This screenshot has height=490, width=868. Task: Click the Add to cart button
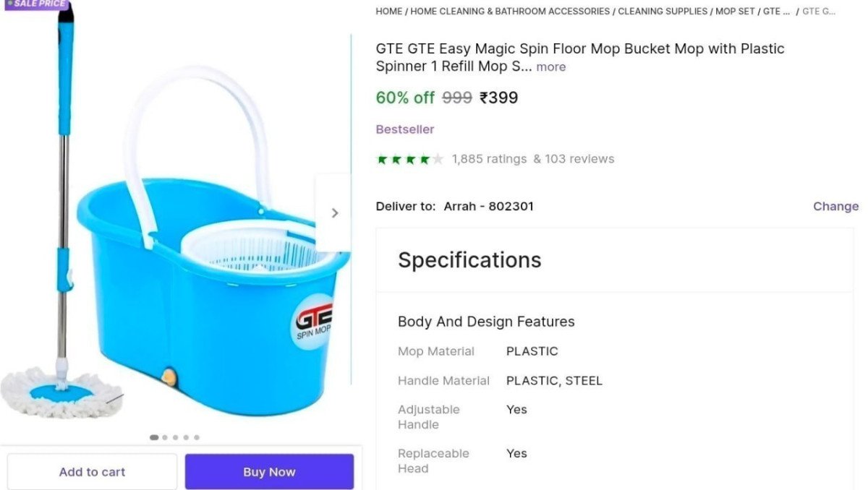click(x=92, y=471)
